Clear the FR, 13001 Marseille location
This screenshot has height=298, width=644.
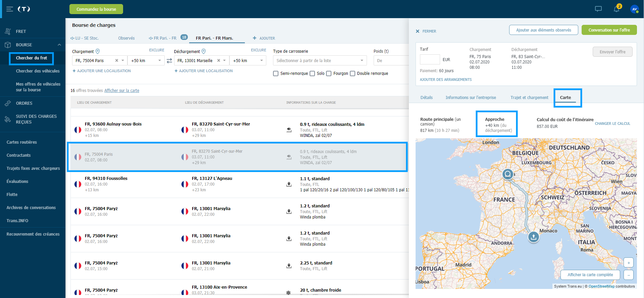(x=219, y=60)
